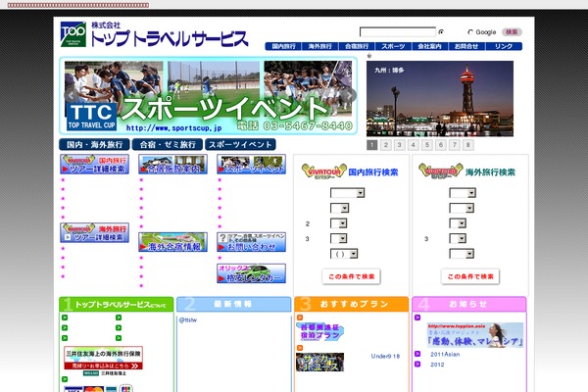Click the お知らせ panel header
Viewport: 588px width, 392px height.
[x=469, y=304]
